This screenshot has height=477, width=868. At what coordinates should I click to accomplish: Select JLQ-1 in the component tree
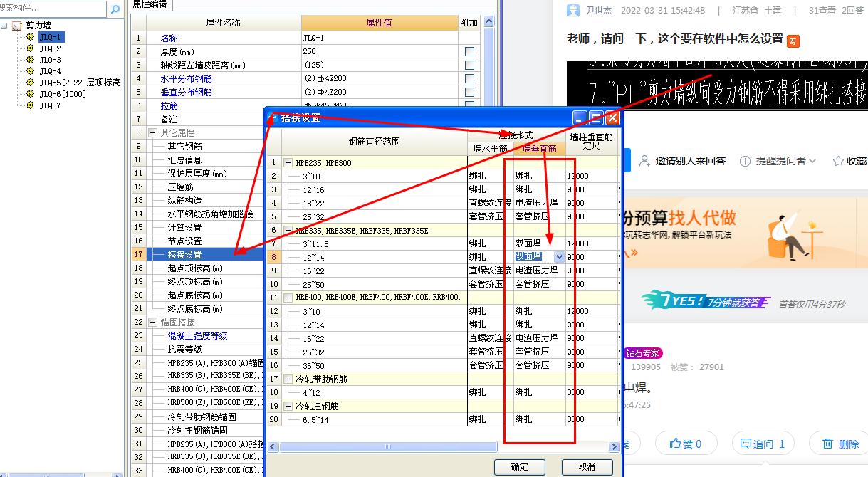pos(51,37)
